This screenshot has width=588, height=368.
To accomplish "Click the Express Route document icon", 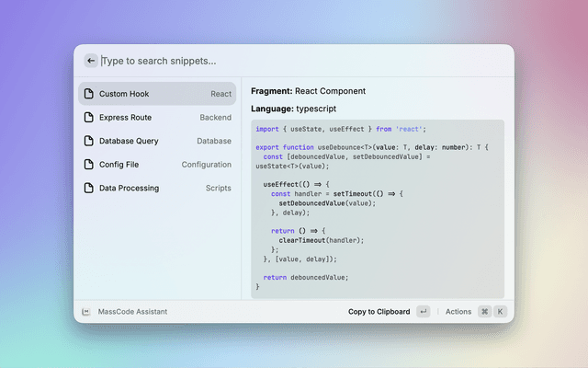I will point(89,118).
